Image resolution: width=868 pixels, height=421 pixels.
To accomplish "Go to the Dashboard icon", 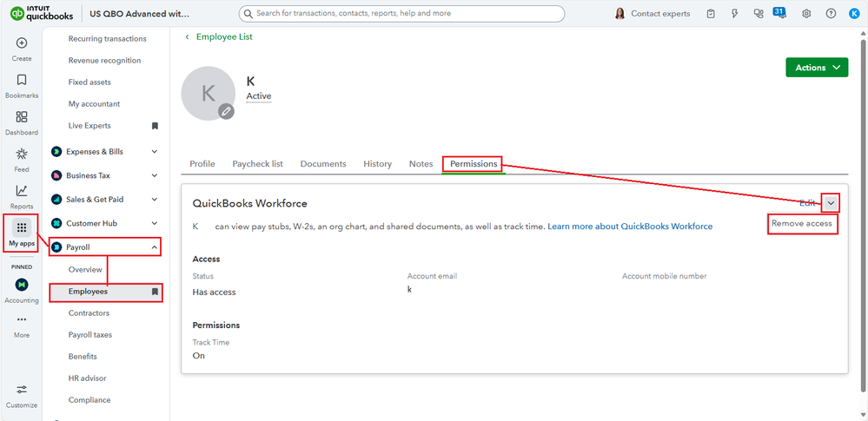I will [22, 117].
